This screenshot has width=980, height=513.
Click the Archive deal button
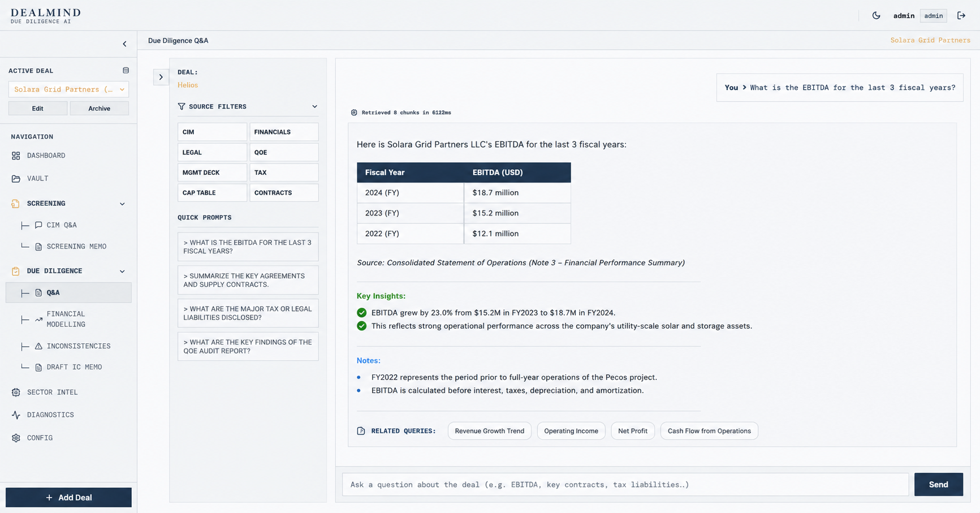pyautogui.click(x=99, y=109)
